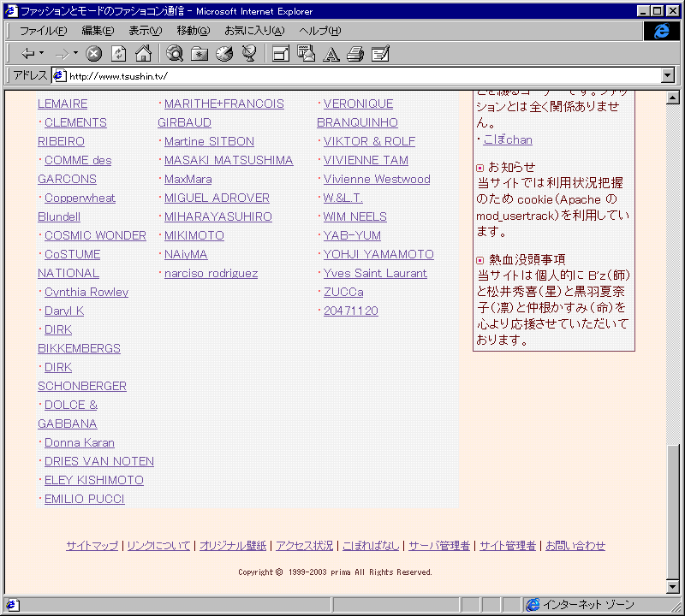Open the Donna Karan link

(x=80, y=442)
